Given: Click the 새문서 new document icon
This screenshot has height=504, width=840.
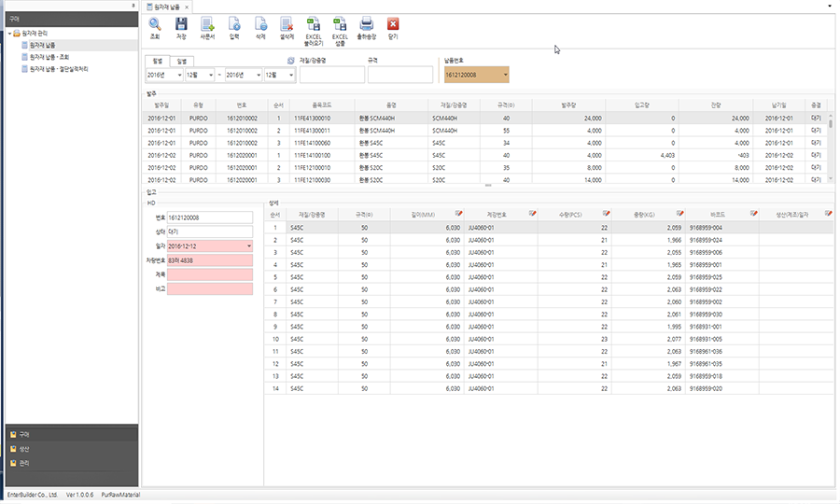Looking at the screenshot, I should pos(207,24).
